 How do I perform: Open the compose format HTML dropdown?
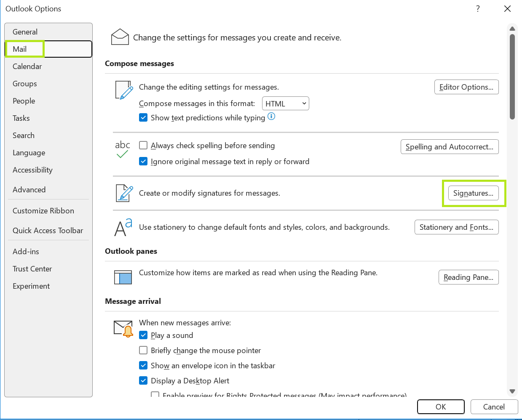click(x=286, y=104)
